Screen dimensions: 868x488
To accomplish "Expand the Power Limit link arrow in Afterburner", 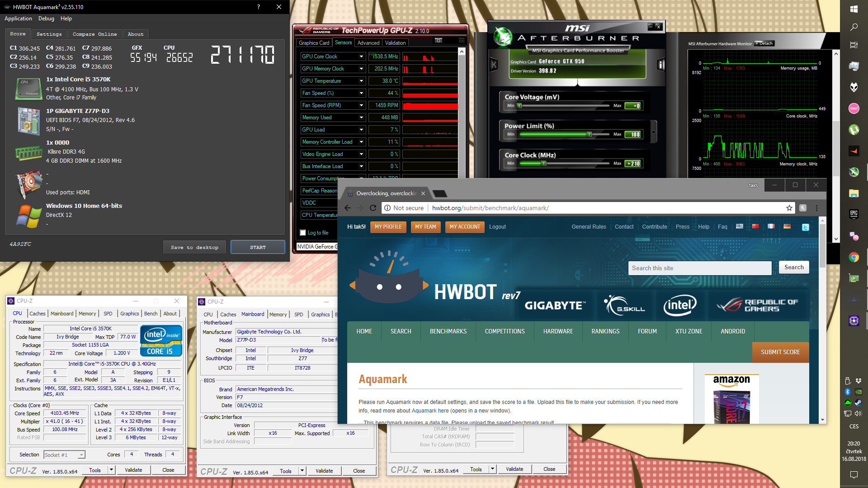I will click(654, 132).
